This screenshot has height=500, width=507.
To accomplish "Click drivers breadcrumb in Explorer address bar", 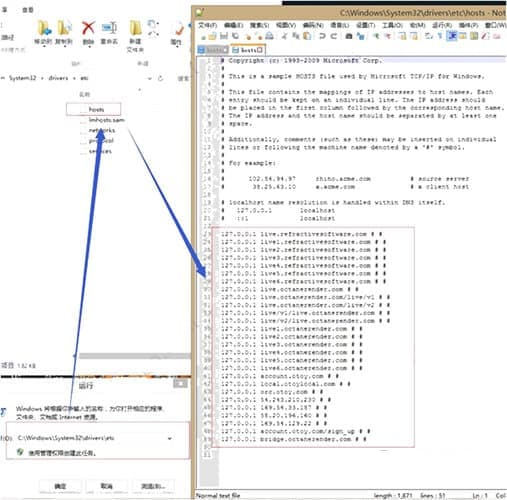I will (58, 78).
